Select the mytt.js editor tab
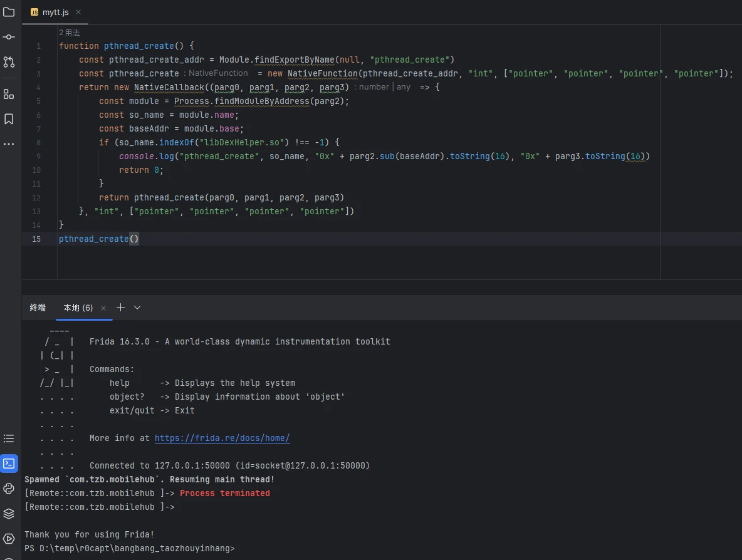This screenshot has height=560, width=742. point(55,13)
